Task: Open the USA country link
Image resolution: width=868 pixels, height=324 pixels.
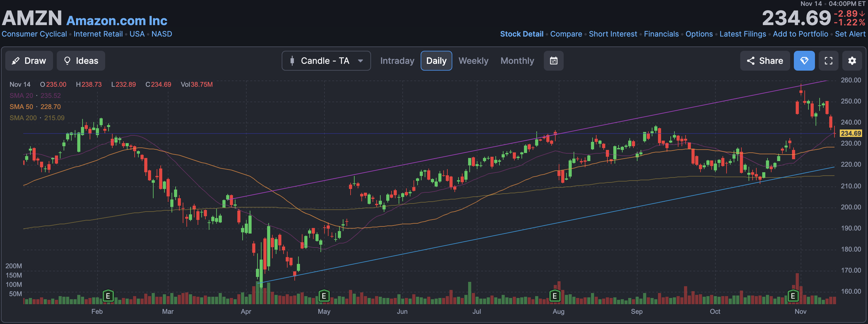Action: 137,34
